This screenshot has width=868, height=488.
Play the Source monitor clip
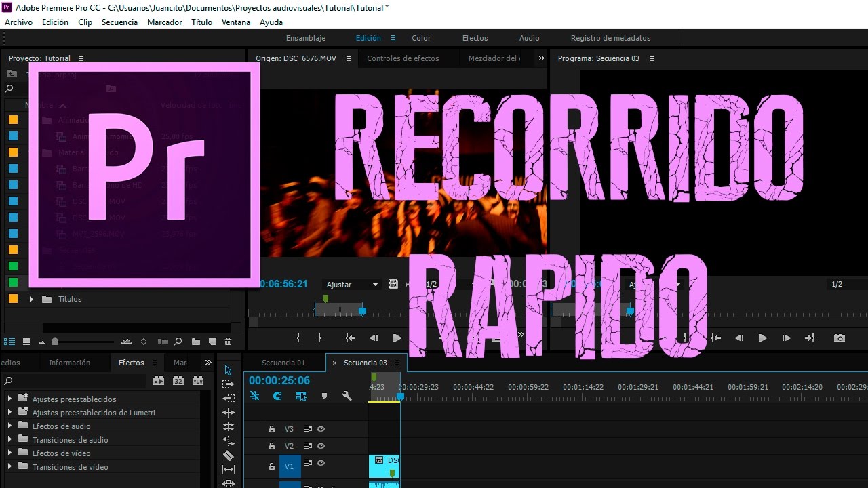pos(397,338)
